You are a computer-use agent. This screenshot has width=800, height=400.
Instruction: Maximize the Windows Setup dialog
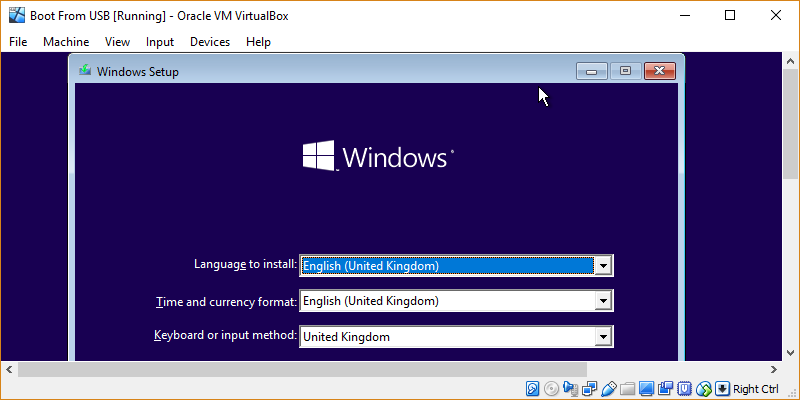[x=626, y=71]
